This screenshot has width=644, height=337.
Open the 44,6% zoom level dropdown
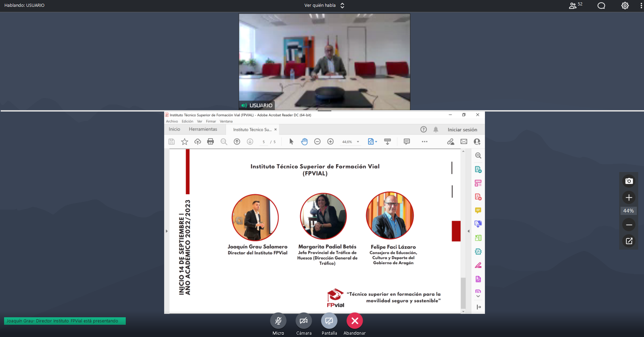[358, 142]
